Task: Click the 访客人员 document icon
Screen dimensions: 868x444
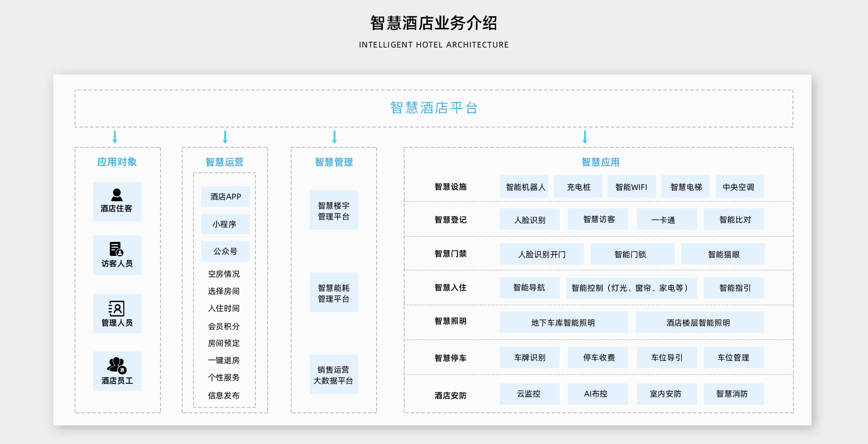Action: (116, 249)
